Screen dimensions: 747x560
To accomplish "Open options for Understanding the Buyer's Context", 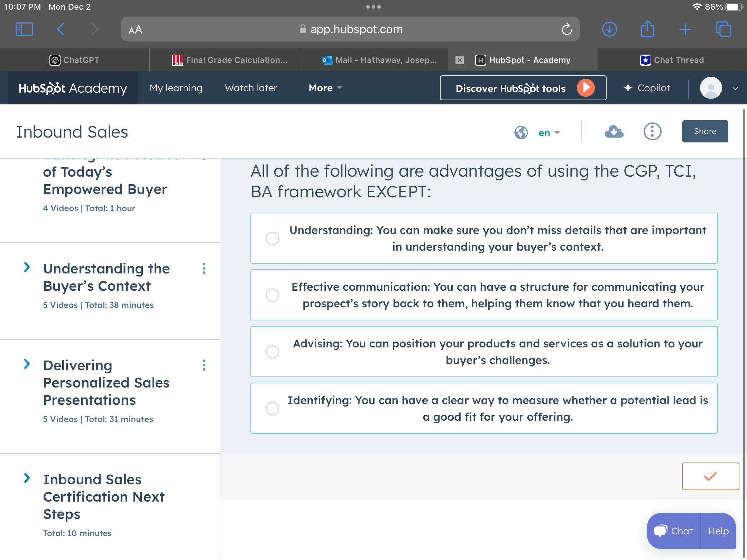I will pos(204,269).
